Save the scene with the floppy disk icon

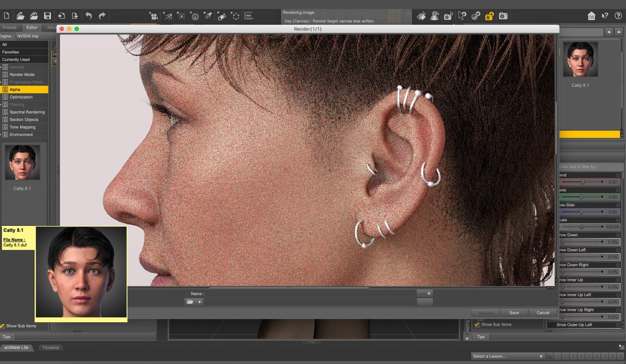[x=47, y=16]
